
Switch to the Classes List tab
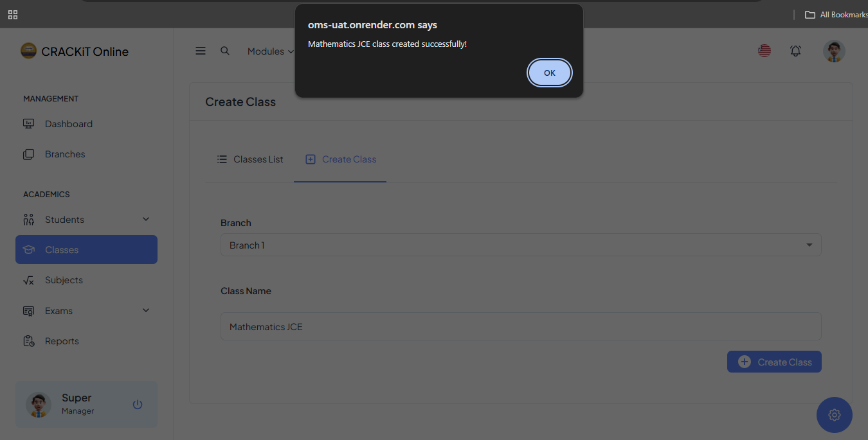pos(250,159)
